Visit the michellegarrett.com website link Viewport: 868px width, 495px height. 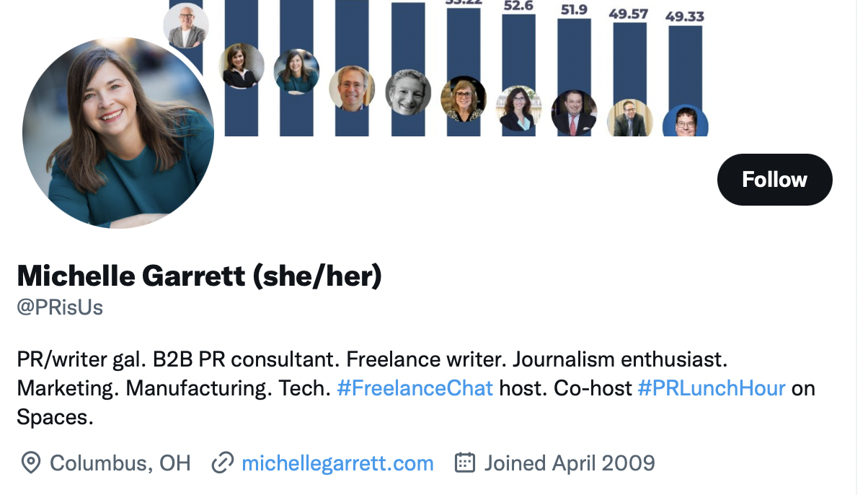coord(337,463)
